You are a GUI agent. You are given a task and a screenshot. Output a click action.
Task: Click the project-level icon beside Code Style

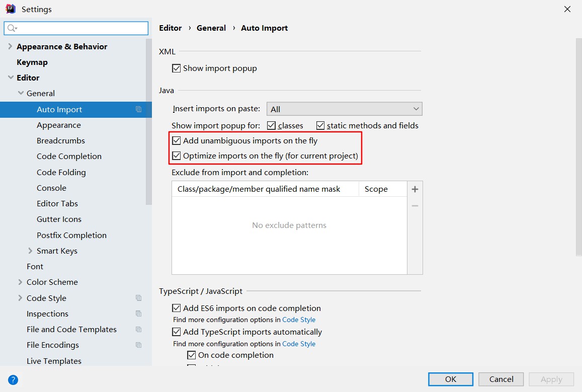[139, 298]
